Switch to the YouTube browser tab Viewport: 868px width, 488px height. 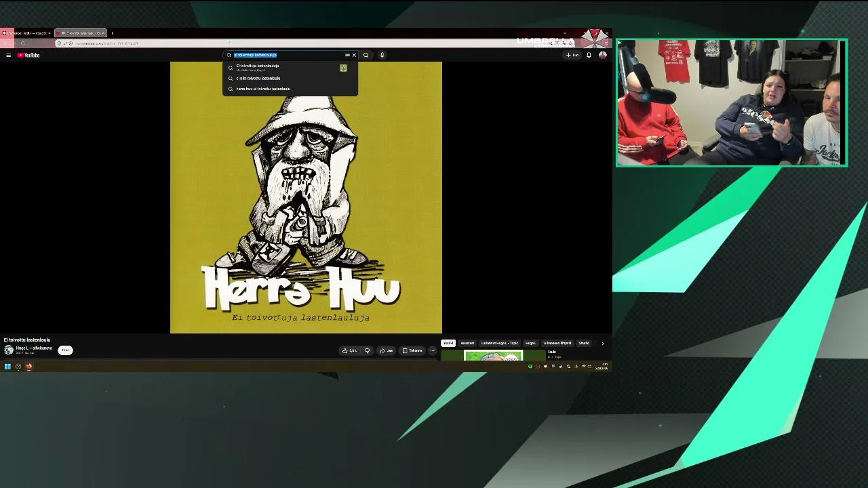pyautogui.click(x=80, y=33)
